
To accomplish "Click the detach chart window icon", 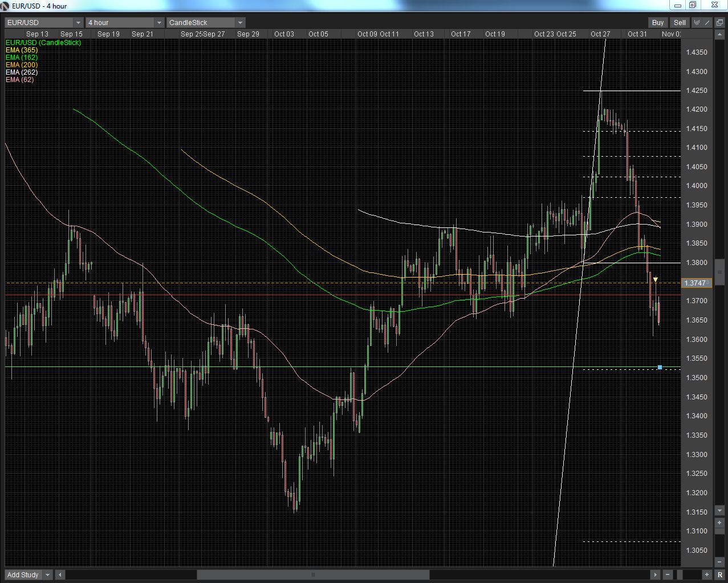I will [x=719, y=22].
